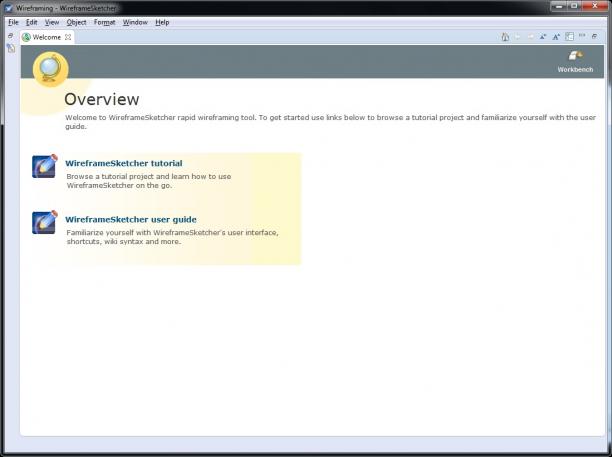The height and width of the screenshot is (457, 612).
Task: Click the Workbench label text
Action: click(x=575, y=69)
